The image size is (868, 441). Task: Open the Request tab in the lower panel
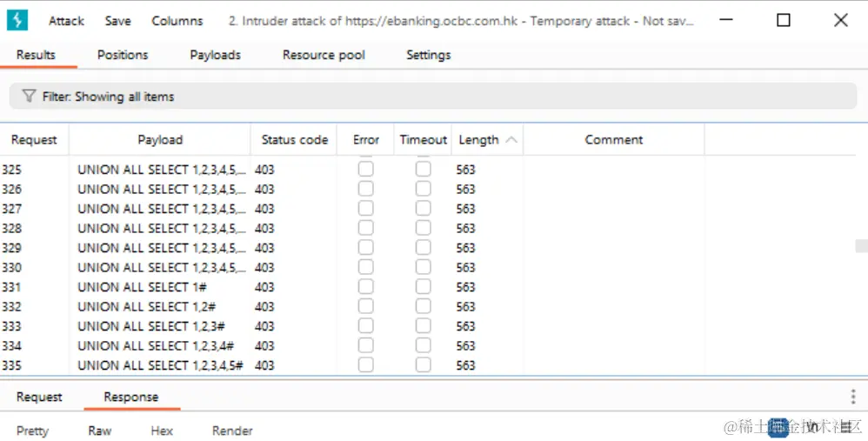(39, 397)
